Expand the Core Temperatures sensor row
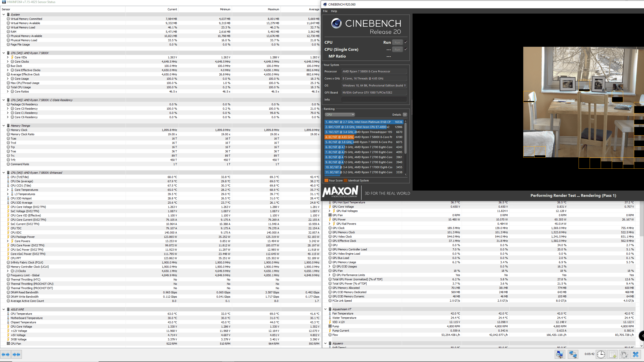644x362 pixels. tap(8, 190)
